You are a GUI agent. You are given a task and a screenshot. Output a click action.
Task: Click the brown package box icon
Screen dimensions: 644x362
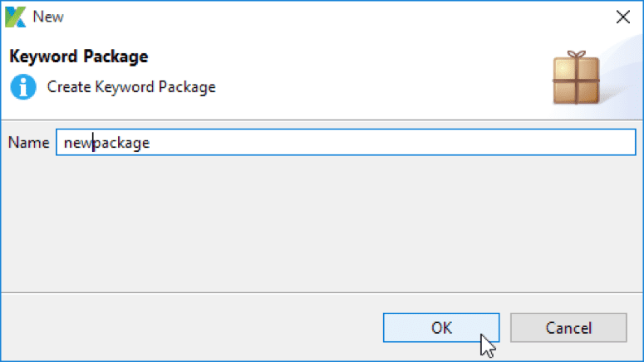coord(575,77)
